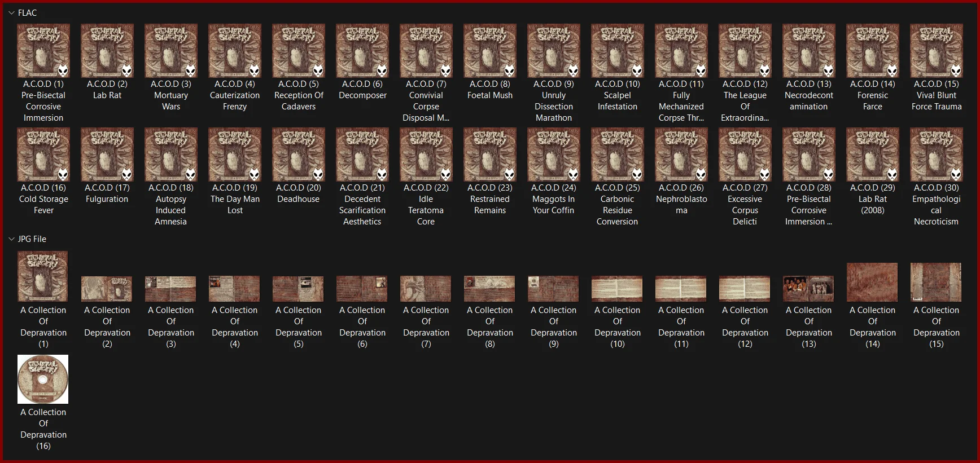Select image thumbnail A Collection Of Depravation (3)
The height and width of the screenshot is (463, 980).
pos(170,289)
